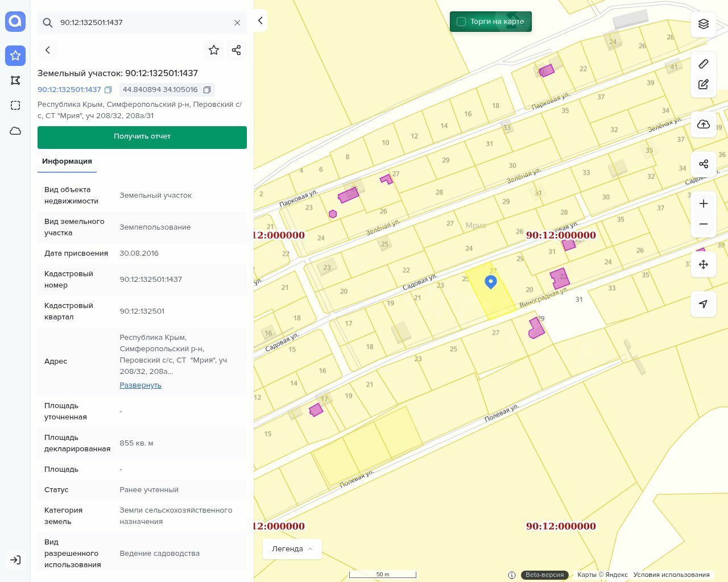This screenshot has width=728, height=582.
Task: Enable the 'Торги на карте' checkbox
Action: click(x=461, y=22)
